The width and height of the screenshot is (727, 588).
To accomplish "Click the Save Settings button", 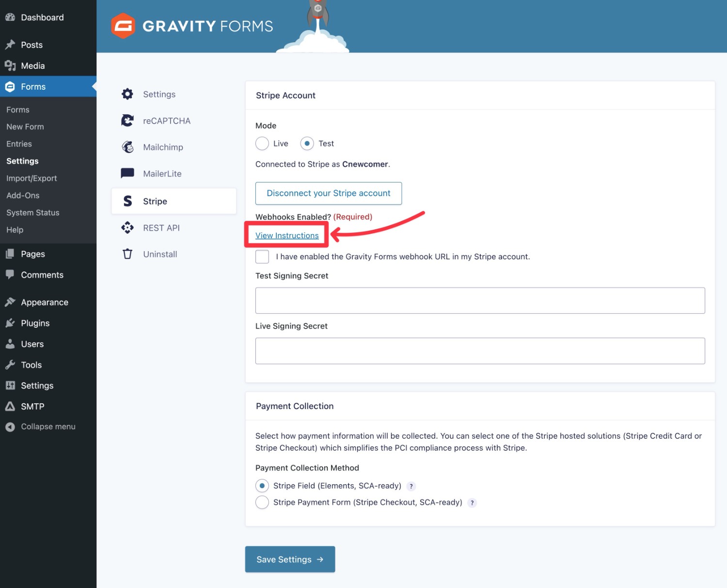I will point(290,559).
